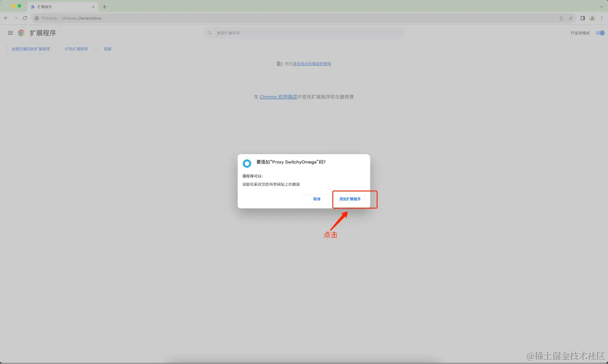Click the 开发者模式 label text
This screenshot has height=364, width=608.
(x=580, y=33)
